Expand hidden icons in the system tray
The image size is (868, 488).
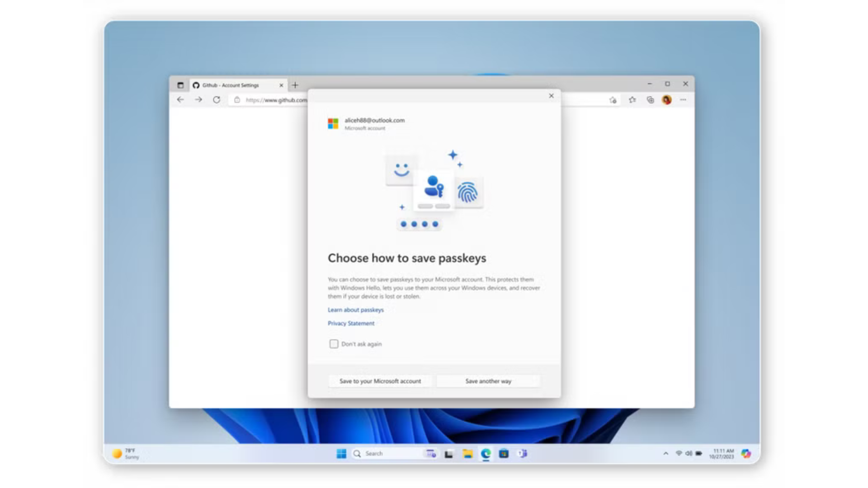coord(665,453)
